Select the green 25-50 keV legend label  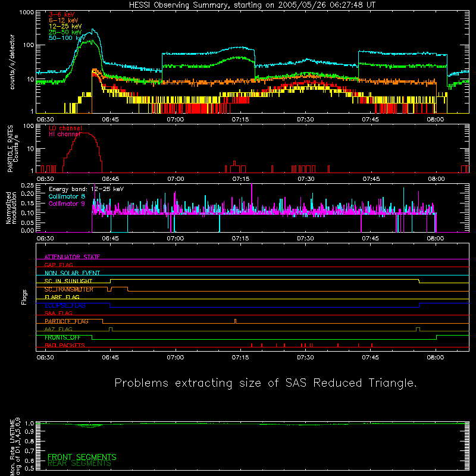pyautogui.click(x=65, y=32)
